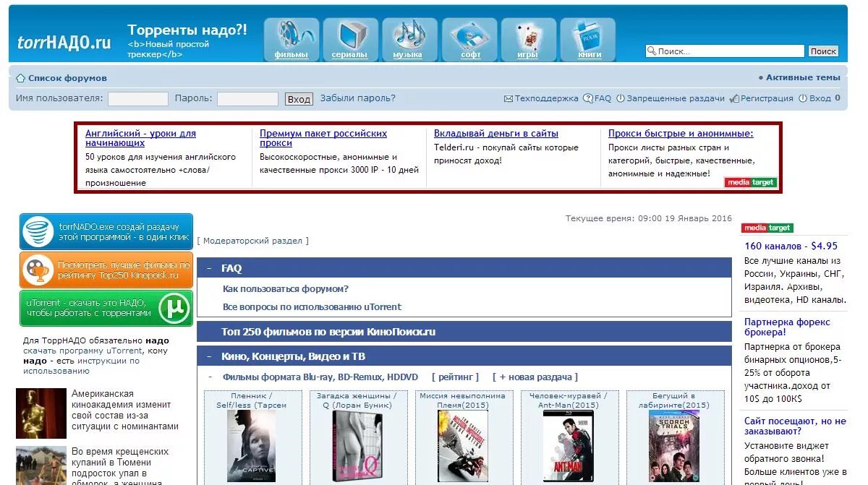Open the фильмы category icon
This screenshot has width=868, height=485.
pyautogui.click(x=291, y=39)
